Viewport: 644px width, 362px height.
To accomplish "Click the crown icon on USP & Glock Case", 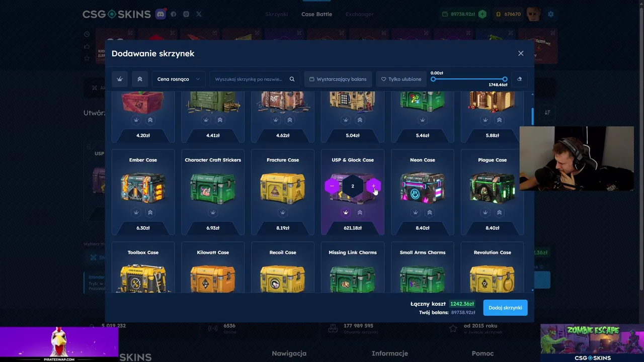I will click(x=346, y=212).
